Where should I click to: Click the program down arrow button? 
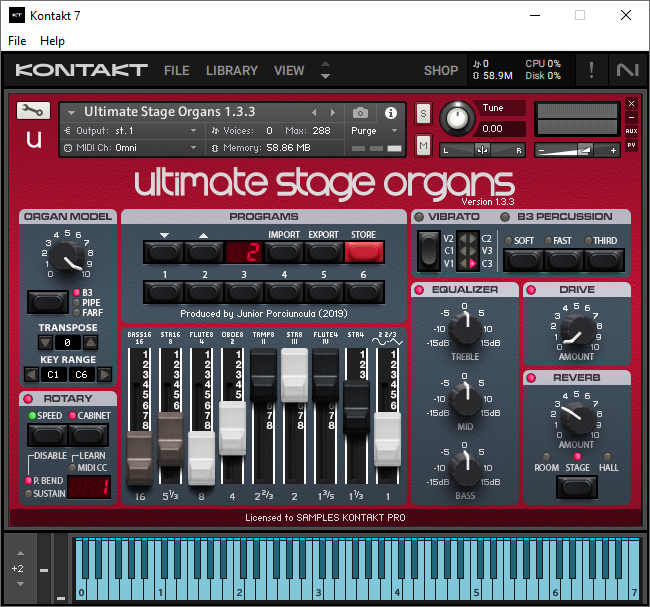pos(164,252)
